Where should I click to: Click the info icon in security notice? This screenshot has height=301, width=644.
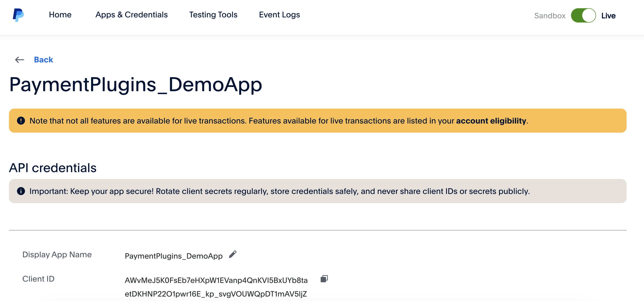[x=21, y=191]
